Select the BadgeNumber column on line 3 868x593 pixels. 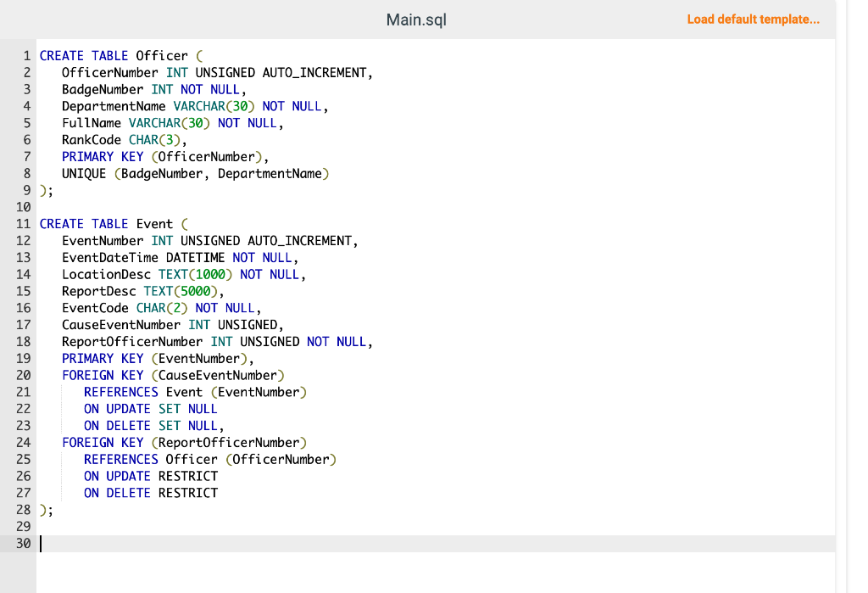tap(102, 89)
